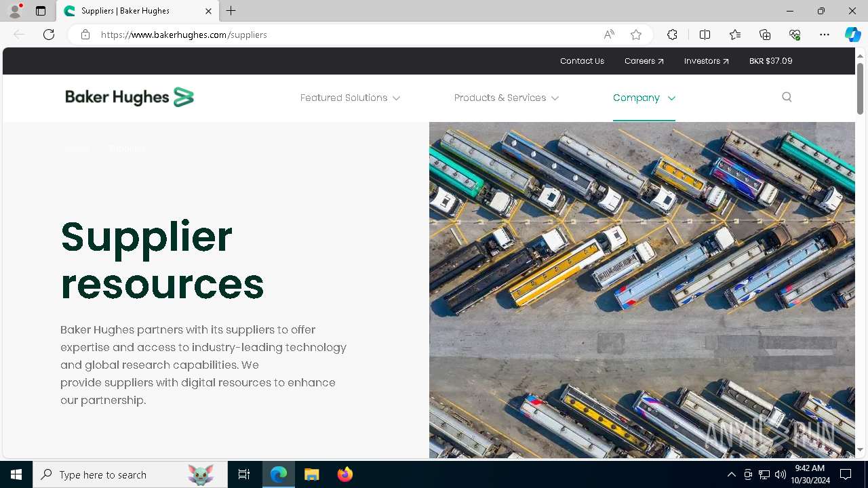This screenshot has width=868, height=488.
Task: Go back to the previous page
Action: (19, 35)
